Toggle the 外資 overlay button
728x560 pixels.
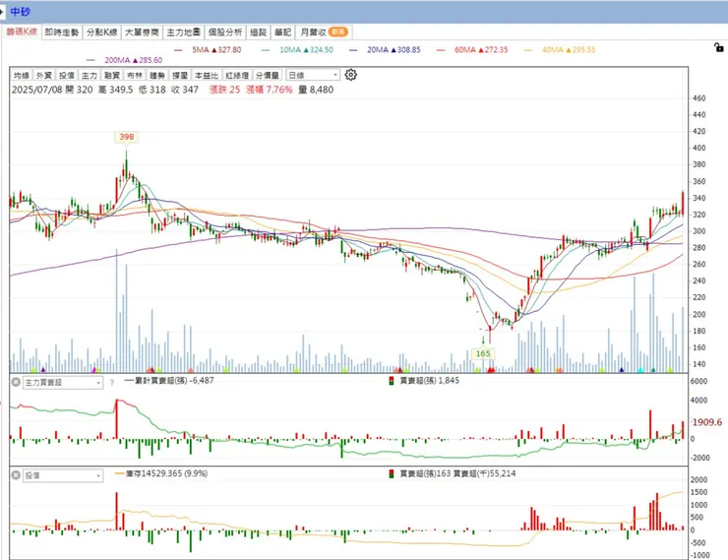44,75
